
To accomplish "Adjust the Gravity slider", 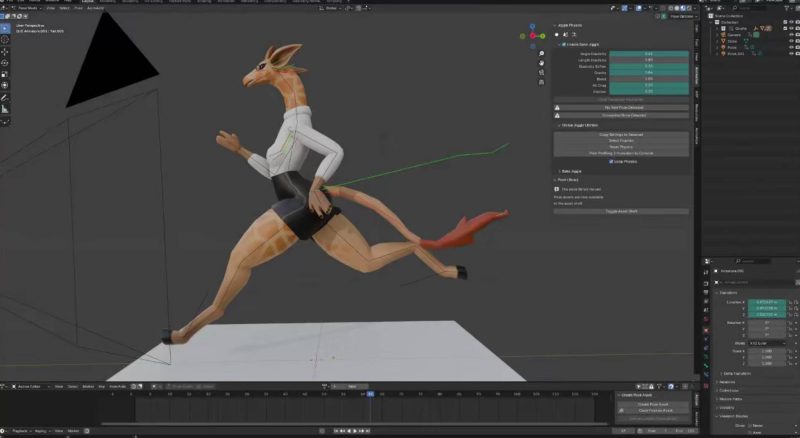I will click(x=648, y=72).
